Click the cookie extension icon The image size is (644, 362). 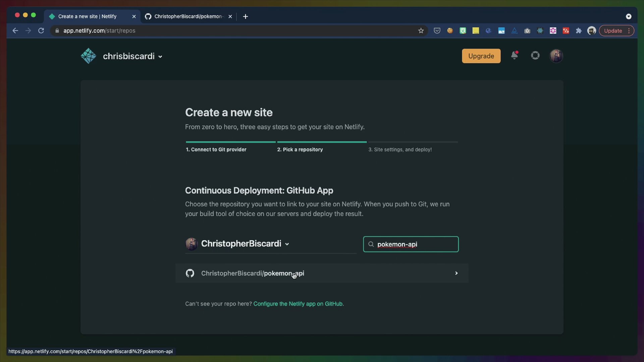[x=450, y=31]
